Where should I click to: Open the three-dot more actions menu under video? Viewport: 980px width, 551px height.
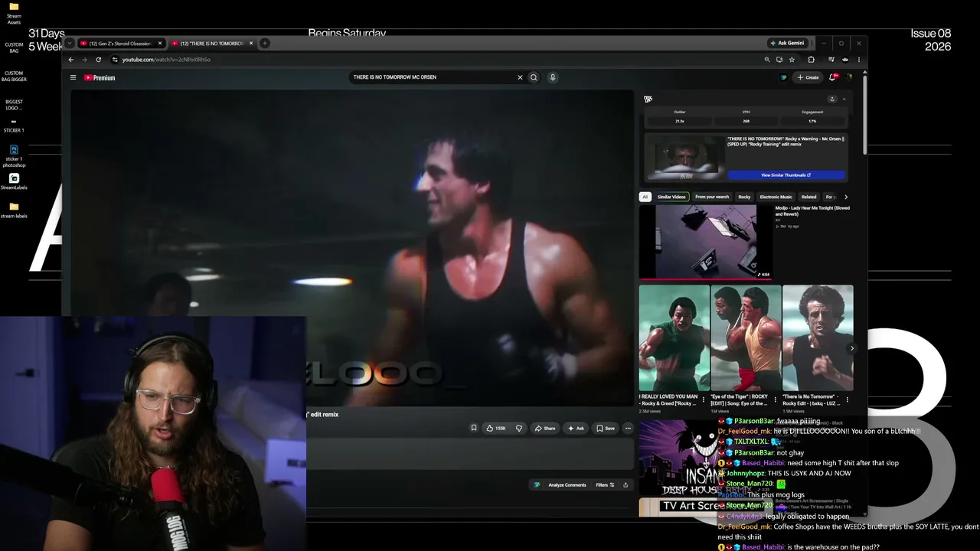pos(628,429)
